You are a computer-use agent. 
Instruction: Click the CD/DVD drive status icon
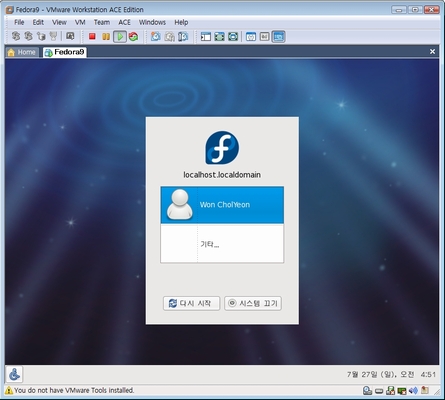[368, 390]
